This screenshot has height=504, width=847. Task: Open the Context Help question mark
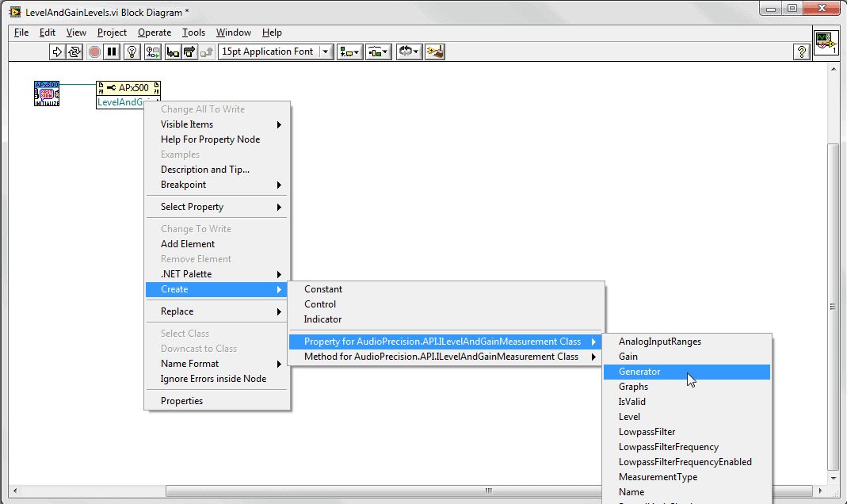pos(801,52)
